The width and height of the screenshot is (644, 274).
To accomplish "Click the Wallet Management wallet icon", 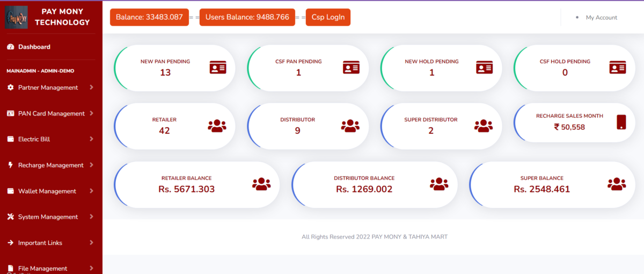I will coord(10,191).
